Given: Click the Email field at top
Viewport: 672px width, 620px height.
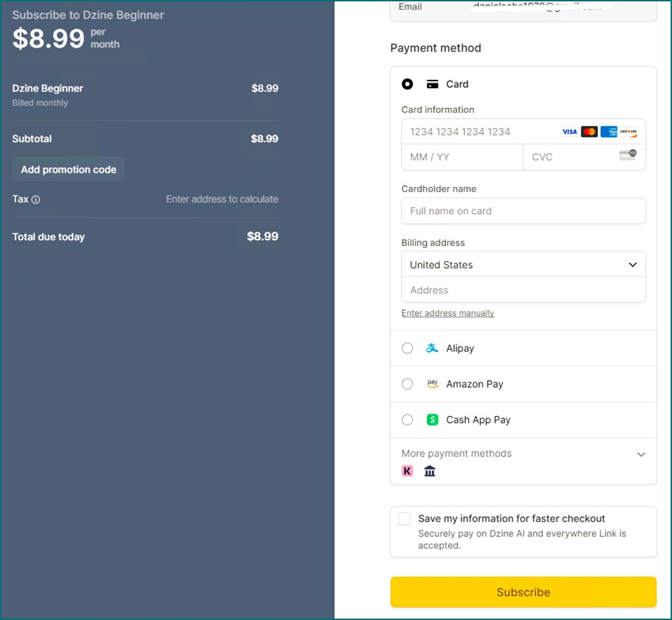Looking at the screenshot, I should 524,10.
